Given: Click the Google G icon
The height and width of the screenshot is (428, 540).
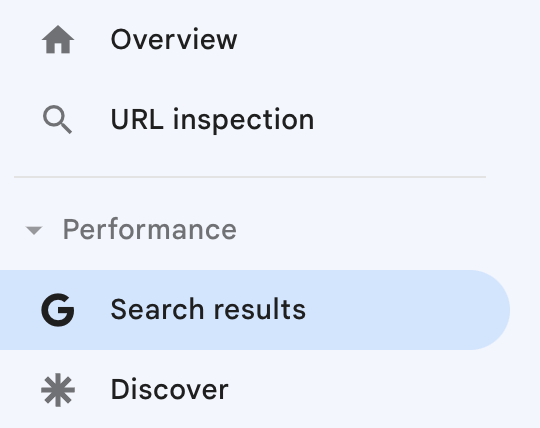Looking at the screenshot, I should tap(58, 310).
